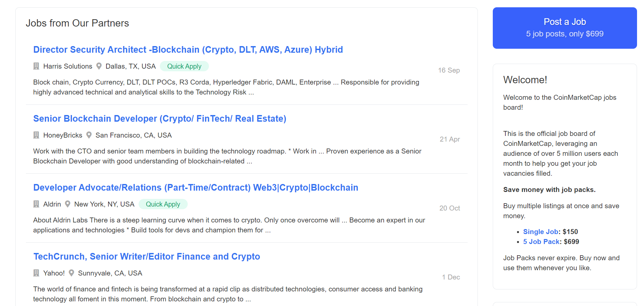Click the company icon next to Yahoo!
This screenshot has width=644, height=306.
[36, 273]
